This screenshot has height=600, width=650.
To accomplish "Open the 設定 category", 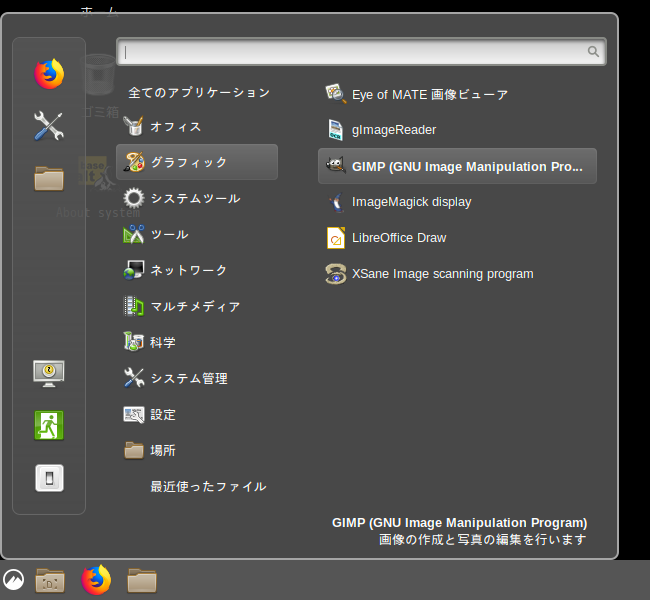I will coord(197,414).
